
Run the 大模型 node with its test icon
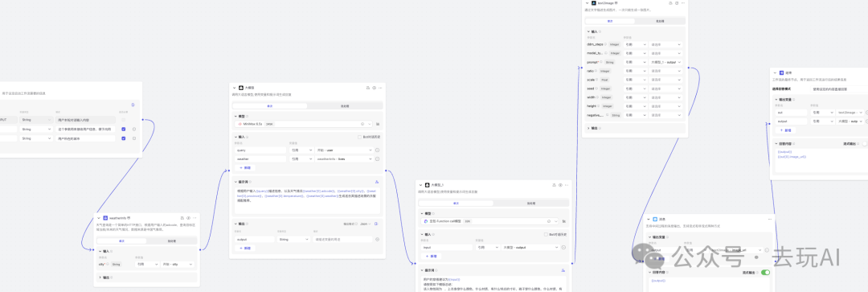coord(375,88)
